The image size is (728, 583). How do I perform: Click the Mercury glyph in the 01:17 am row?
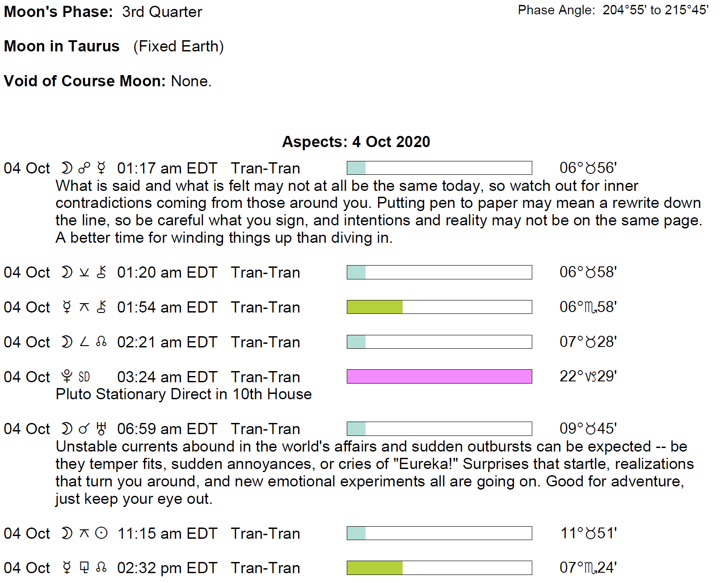[101, 168]
